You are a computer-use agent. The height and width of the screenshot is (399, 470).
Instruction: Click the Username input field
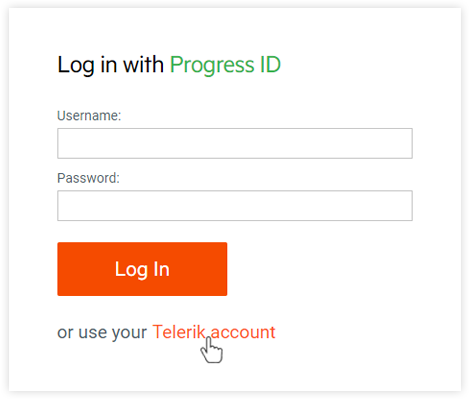pyautogui.click(x=235, y=143)
